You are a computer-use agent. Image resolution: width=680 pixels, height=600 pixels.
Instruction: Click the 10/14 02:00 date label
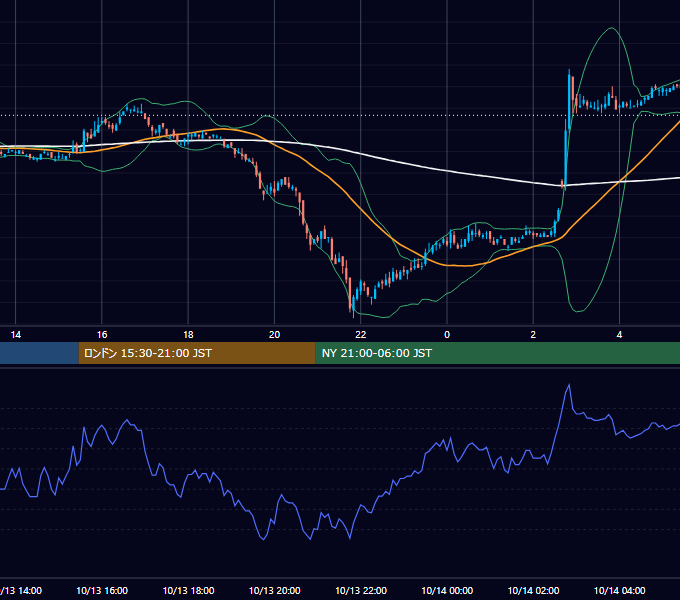[533, 591]
